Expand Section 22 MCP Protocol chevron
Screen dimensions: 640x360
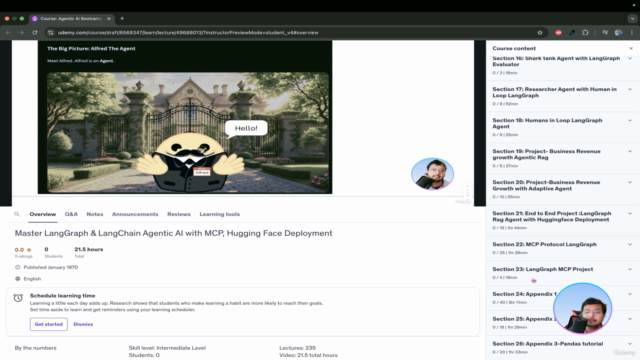[x=630, y=244]
